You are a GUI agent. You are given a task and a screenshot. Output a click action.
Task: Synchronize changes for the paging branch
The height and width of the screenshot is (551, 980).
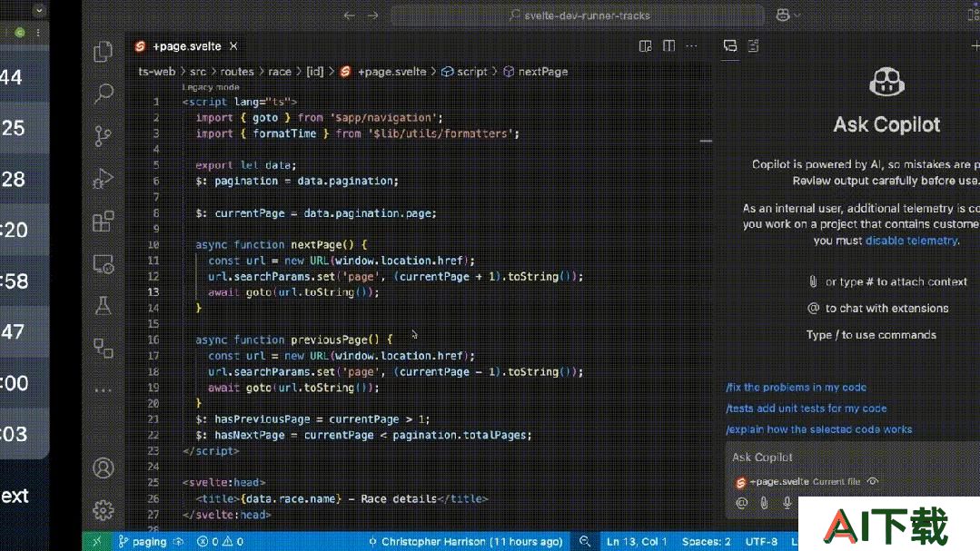[x=179, y=542]
